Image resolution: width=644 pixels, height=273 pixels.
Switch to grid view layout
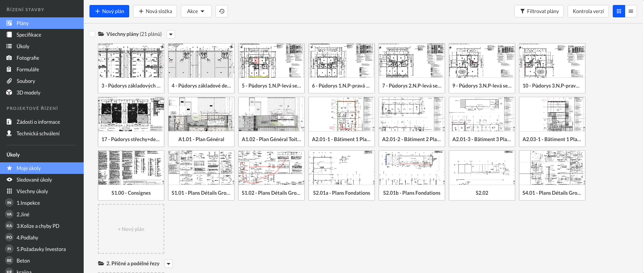[619, 11]
